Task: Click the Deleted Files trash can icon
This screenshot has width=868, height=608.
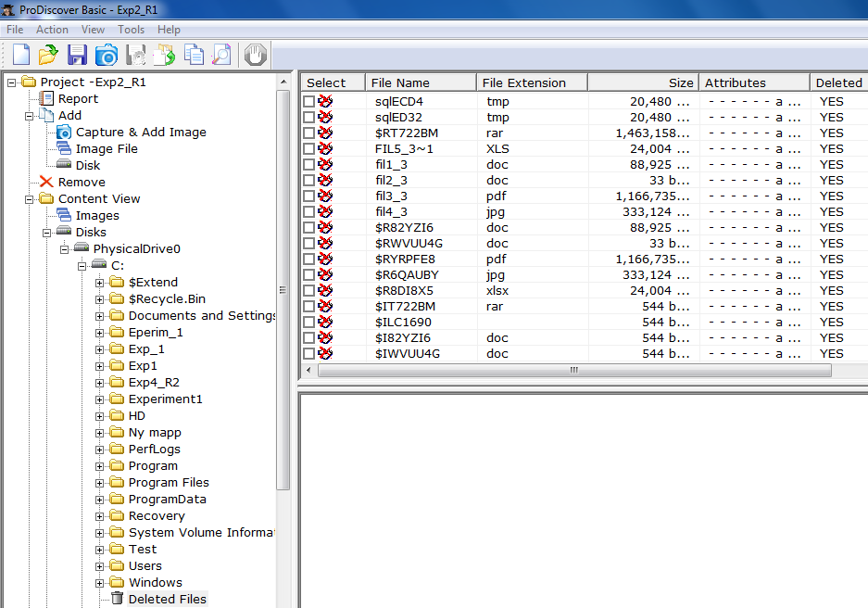Action: click(117, 598)
